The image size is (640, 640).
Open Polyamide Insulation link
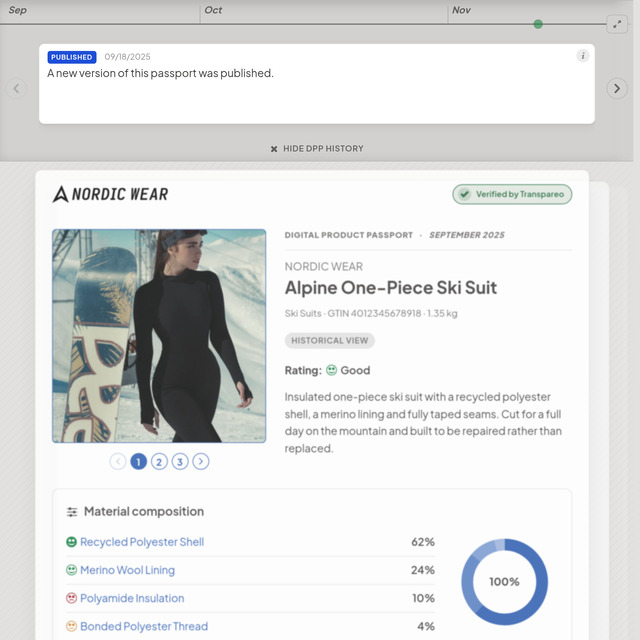click(x=132, y=598)
